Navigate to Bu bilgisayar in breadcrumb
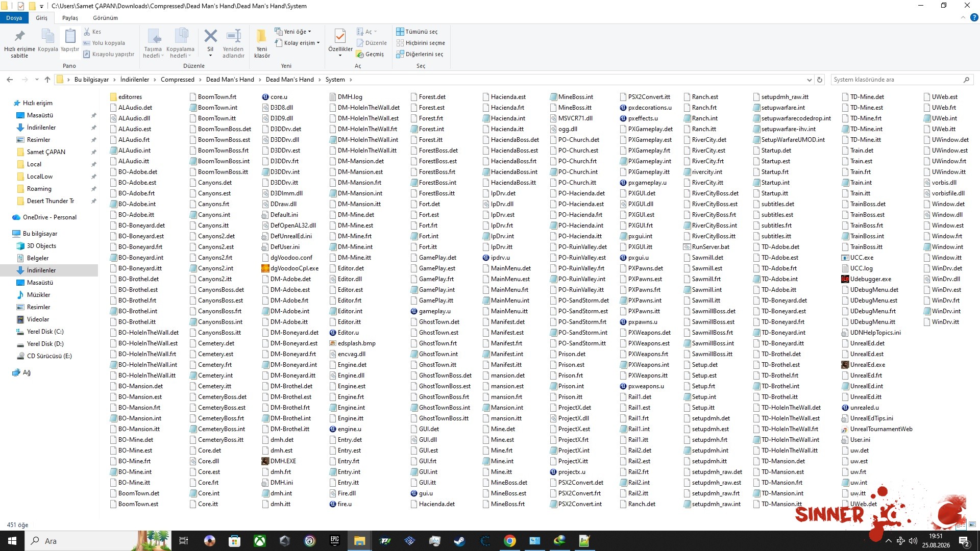Viewport: 980px width, 551px height. (x=92, y=80)
